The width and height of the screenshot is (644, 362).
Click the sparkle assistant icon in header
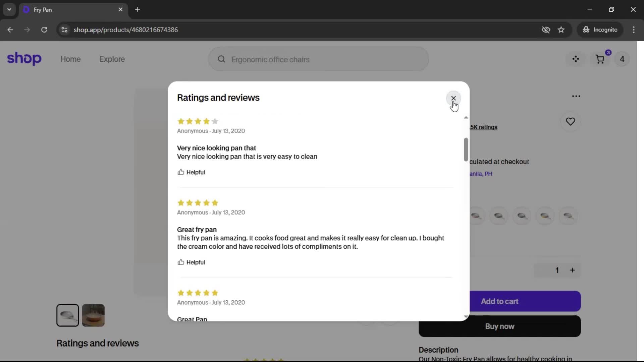576,59
